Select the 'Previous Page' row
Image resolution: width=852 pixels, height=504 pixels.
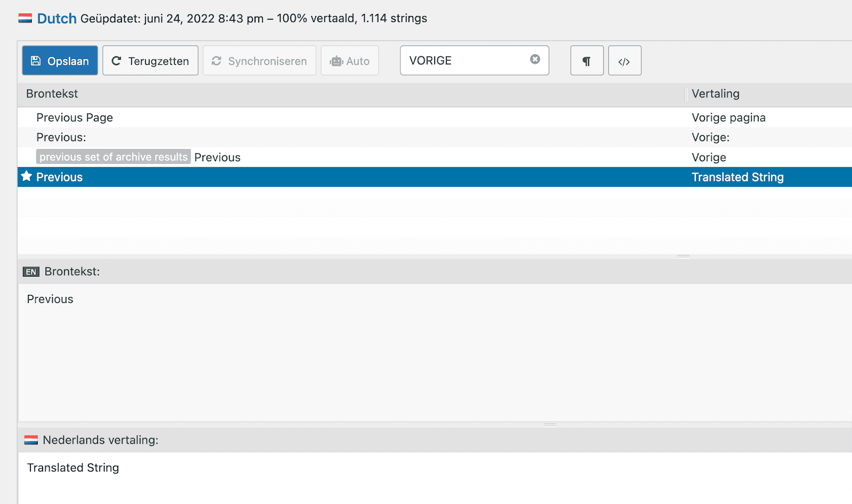pyautogui.click(x=435, y=117)
